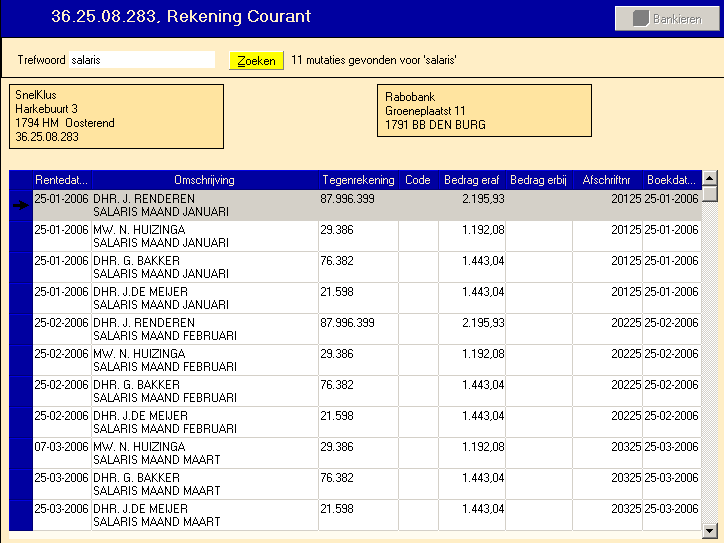Click the scrollbar thumb of the transactions table
Viewport: 724px width, 543px height.
point(709,193)
